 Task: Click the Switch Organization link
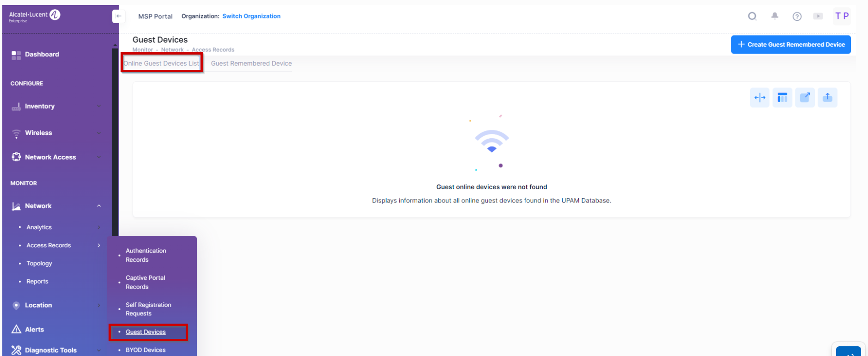[251, 16]
